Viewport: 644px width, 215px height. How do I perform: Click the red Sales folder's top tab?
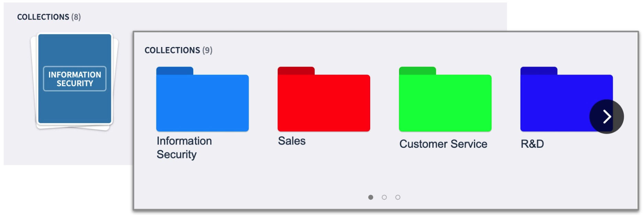(x=296, y=70)
